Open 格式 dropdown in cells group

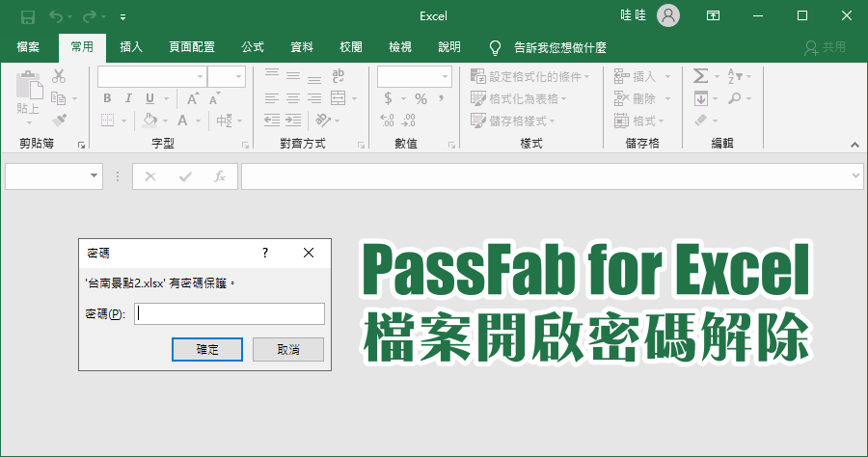click(638, 121)
